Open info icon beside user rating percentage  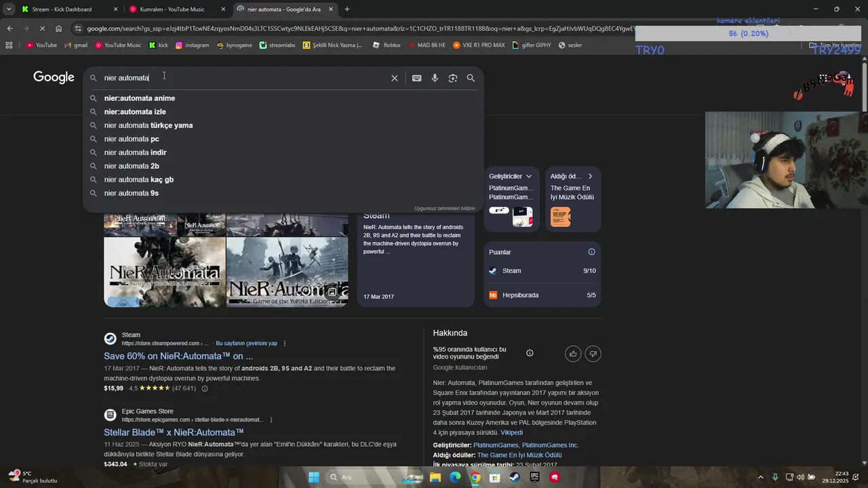click(530, 353)
